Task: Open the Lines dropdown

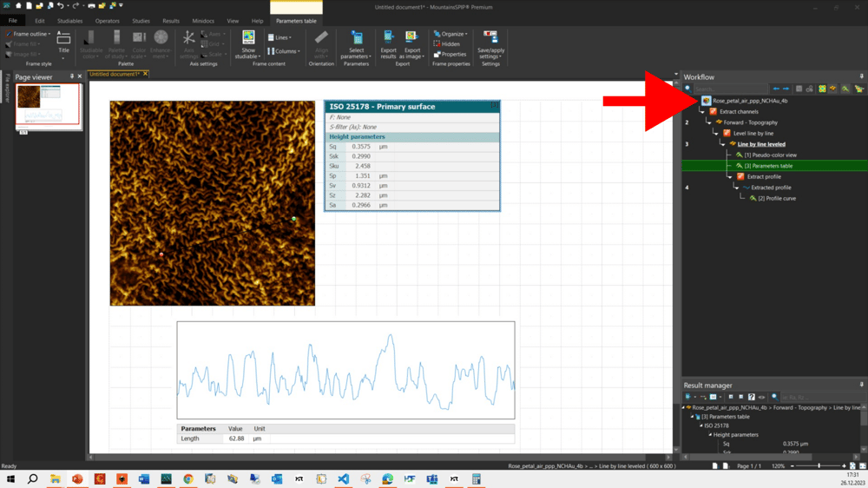Action: (x=279, y=37)
